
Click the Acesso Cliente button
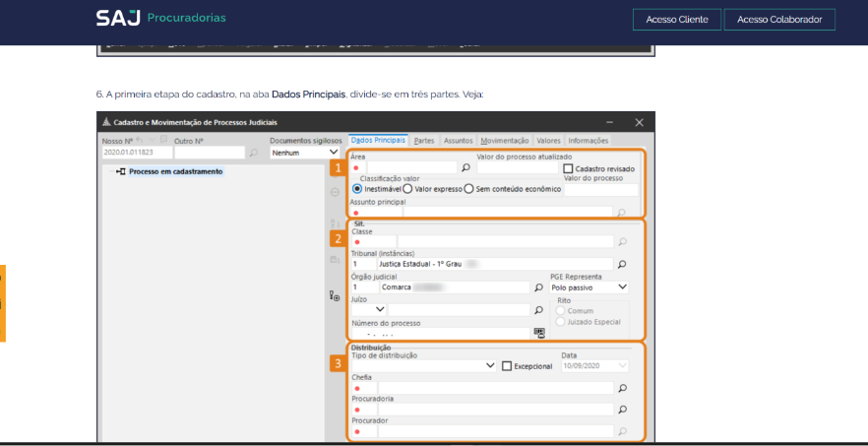676,20
